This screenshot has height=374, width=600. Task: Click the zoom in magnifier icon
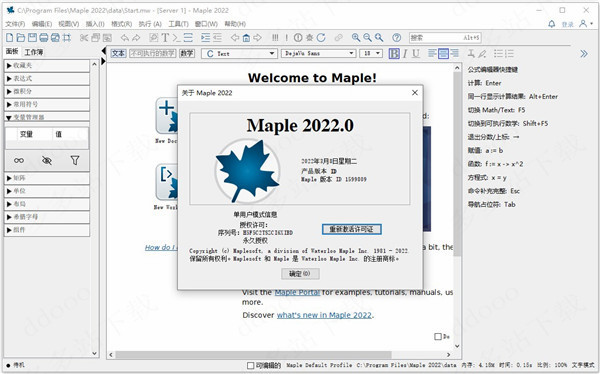pos(356,38)
